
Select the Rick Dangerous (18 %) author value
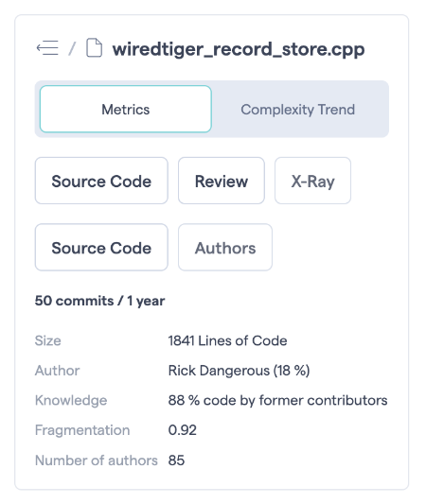point(240,371)
